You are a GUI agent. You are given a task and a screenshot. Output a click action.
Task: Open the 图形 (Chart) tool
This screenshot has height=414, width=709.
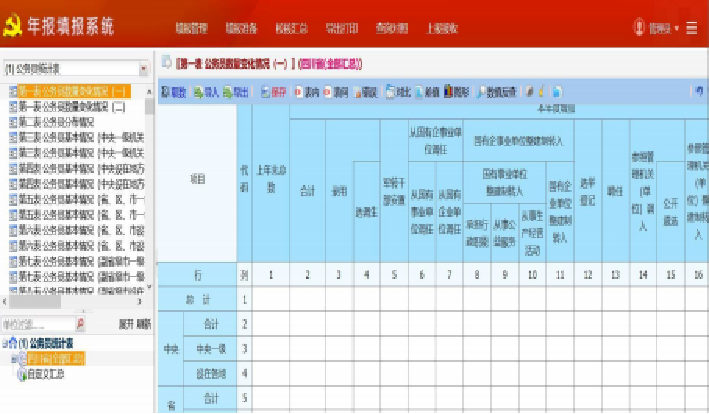pos(456,92)
